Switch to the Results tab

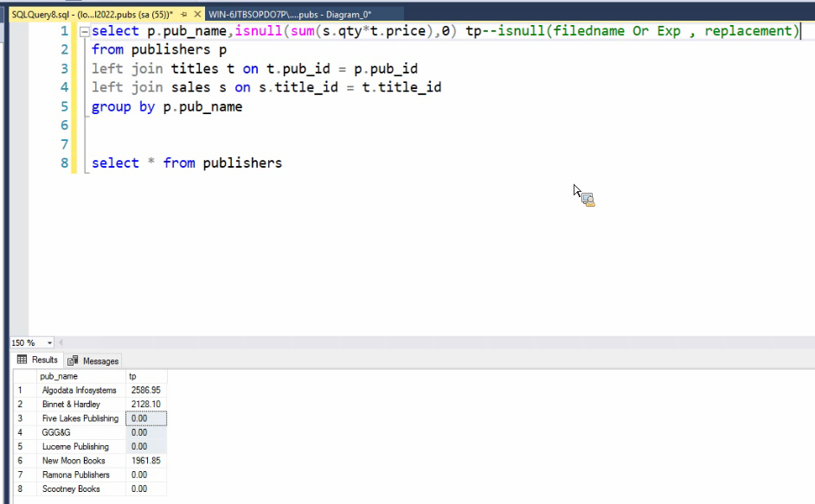pyautogui.click(x=37, y=360)
